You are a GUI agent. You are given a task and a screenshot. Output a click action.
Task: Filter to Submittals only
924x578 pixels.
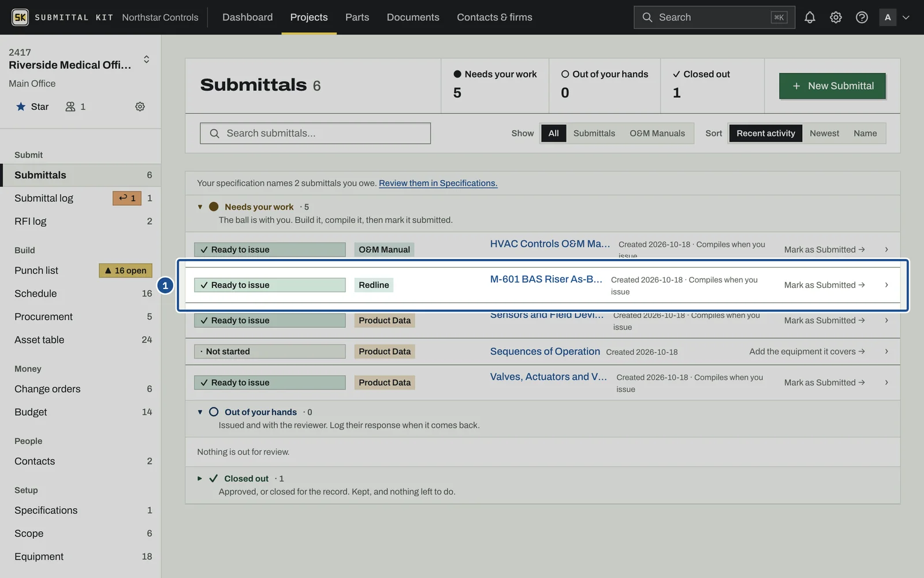[594, 134]
